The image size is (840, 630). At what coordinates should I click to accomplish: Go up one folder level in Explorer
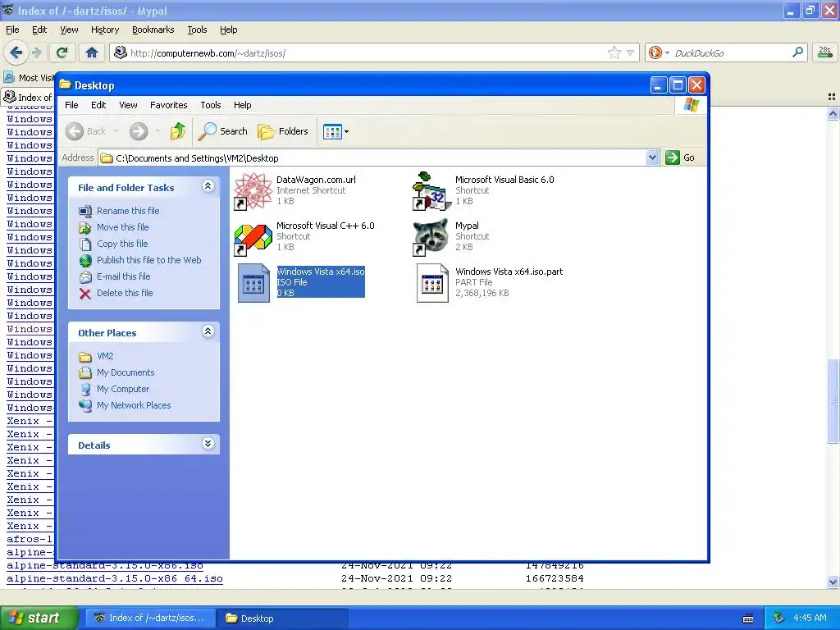[x=178, y=131]
